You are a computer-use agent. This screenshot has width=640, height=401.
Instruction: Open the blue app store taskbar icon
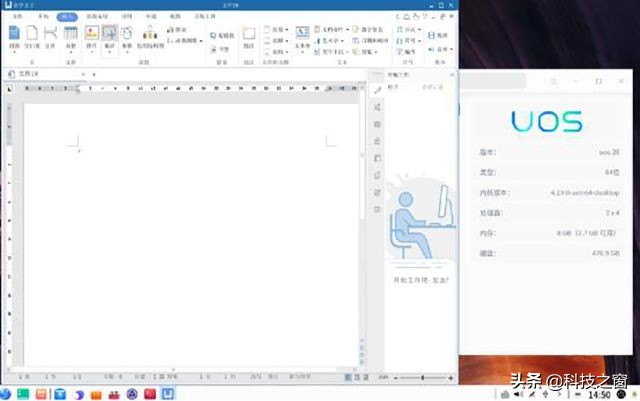pos(60,394)
